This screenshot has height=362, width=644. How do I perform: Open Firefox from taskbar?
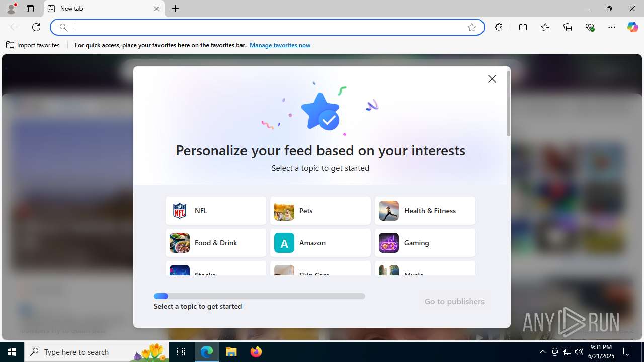[256, 352]
